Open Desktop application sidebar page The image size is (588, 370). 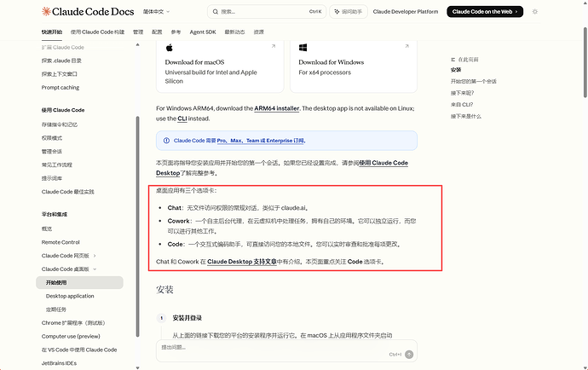click(x=70, y=296)
